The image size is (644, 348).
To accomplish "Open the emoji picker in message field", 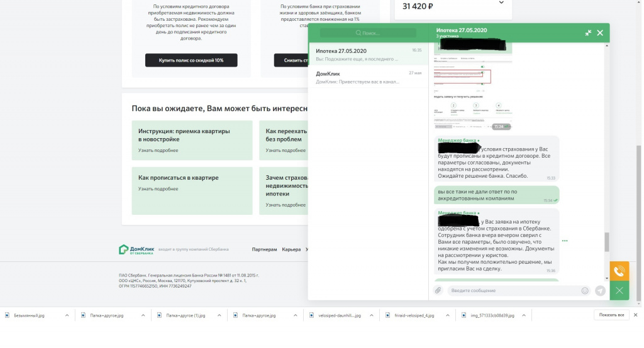I will [585, 291].
